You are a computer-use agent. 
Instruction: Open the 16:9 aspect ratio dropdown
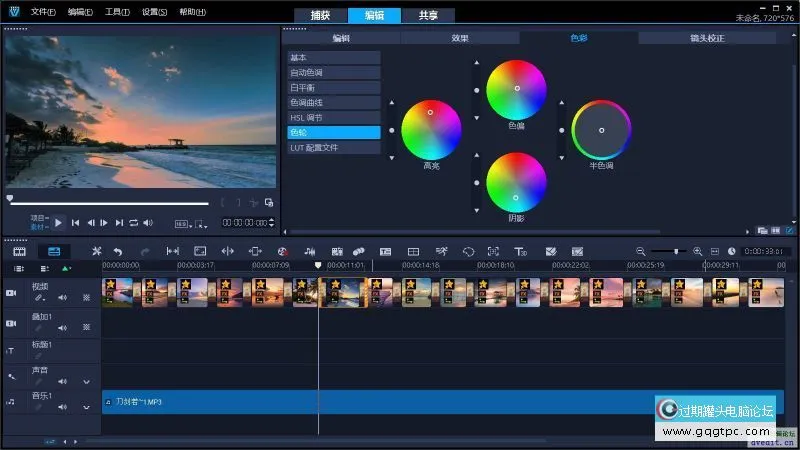pyautogui.click(x=182, y=224)
